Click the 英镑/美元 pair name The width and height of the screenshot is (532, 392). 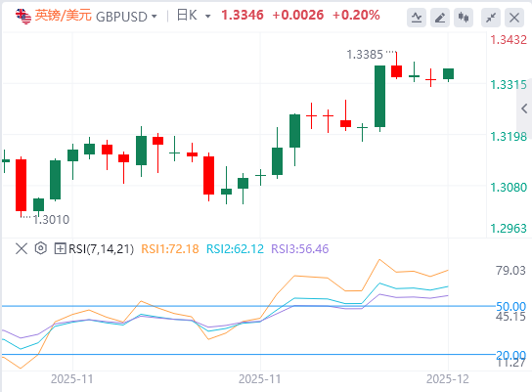pos(64,16)
